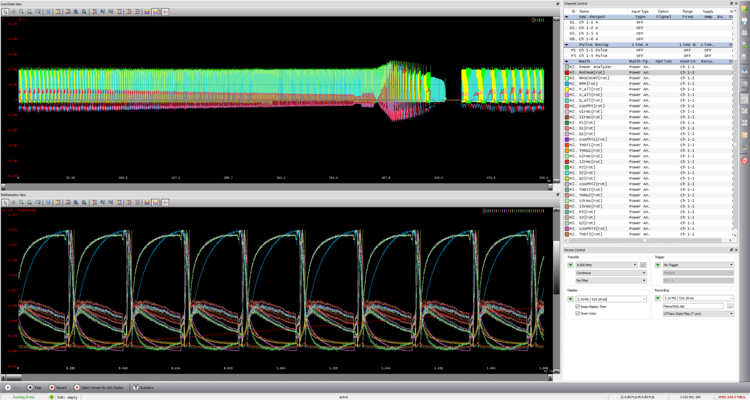Click the Record button
The height and width of the screenshot is (400, 750).
58,388
